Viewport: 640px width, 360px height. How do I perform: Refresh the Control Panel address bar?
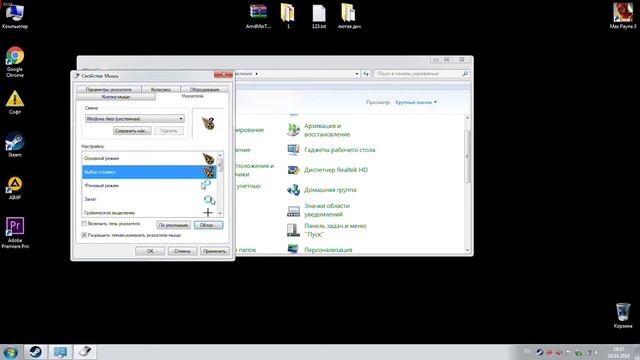pyautogui.click(x=366, y=73)
